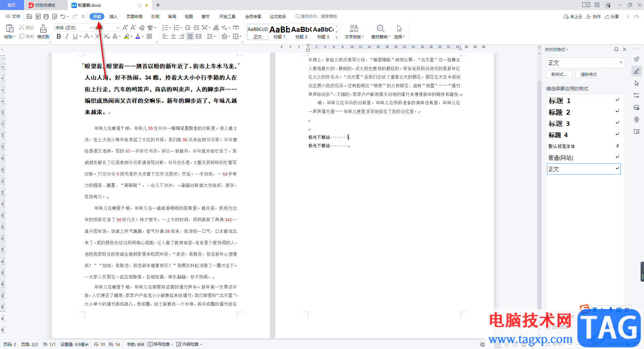644x349 pixels.
Task: Open the 正文 style combo box in panel
Action: (585, 63)
